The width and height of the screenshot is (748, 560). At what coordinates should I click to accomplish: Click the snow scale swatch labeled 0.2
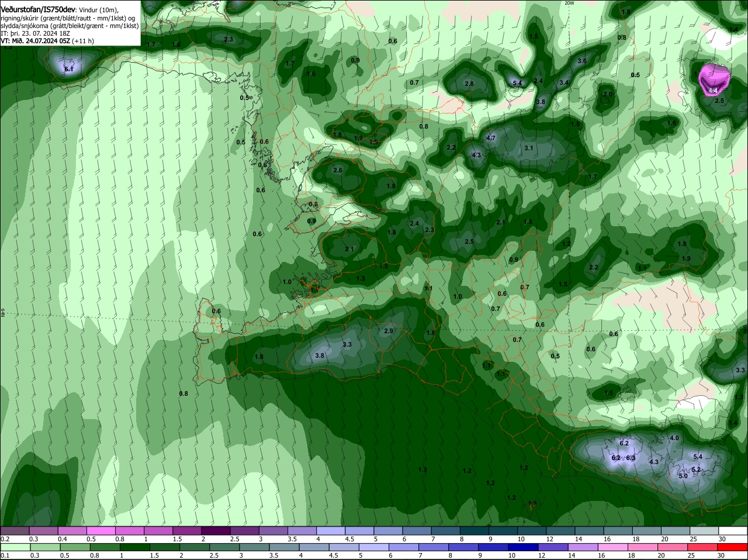tap(15, 531)
